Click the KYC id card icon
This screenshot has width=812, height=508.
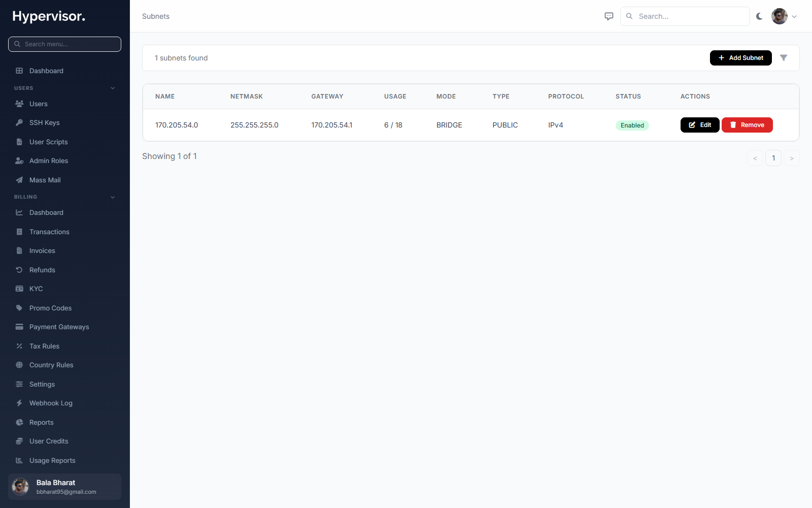tap(19, 289)
